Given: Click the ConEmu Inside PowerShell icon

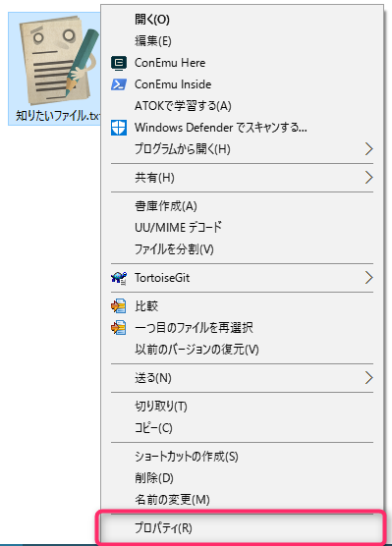Looking at the screenshot, I should (119, 84).
